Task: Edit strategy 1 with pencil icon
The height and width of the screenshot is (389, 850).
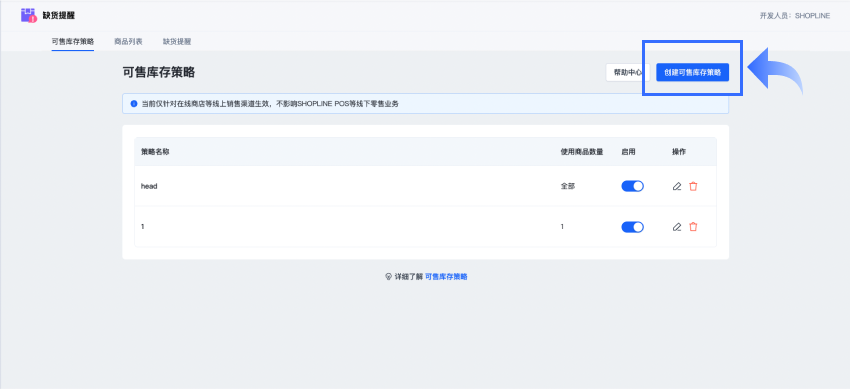Action: (677, 227)
